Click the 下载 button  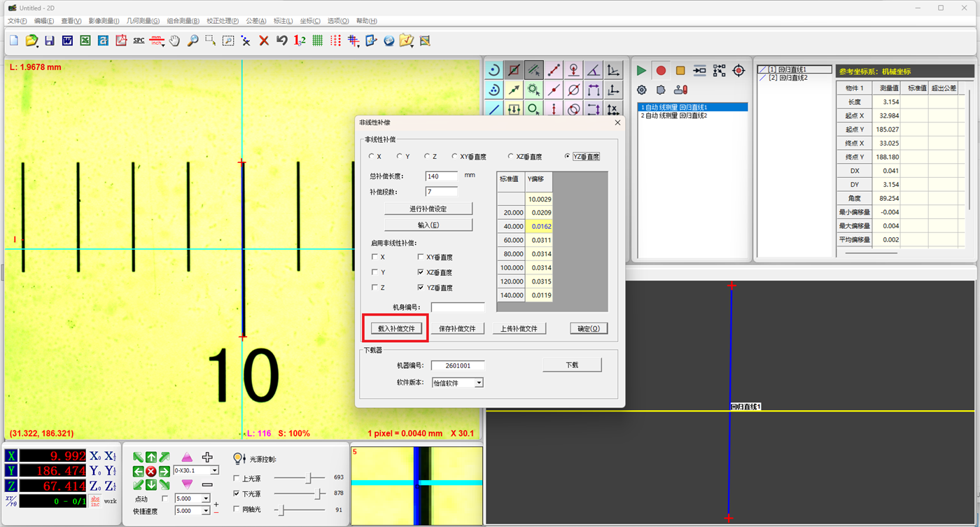572,365
